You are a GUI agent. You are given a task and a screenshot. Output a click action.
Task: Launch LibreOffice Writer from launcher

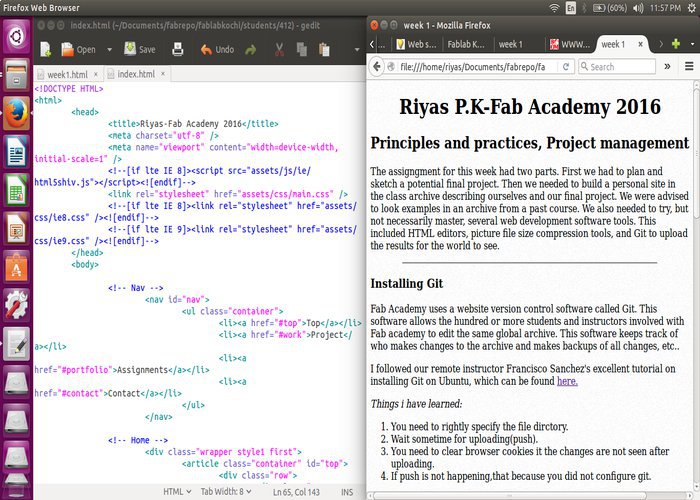click(17, 152)
